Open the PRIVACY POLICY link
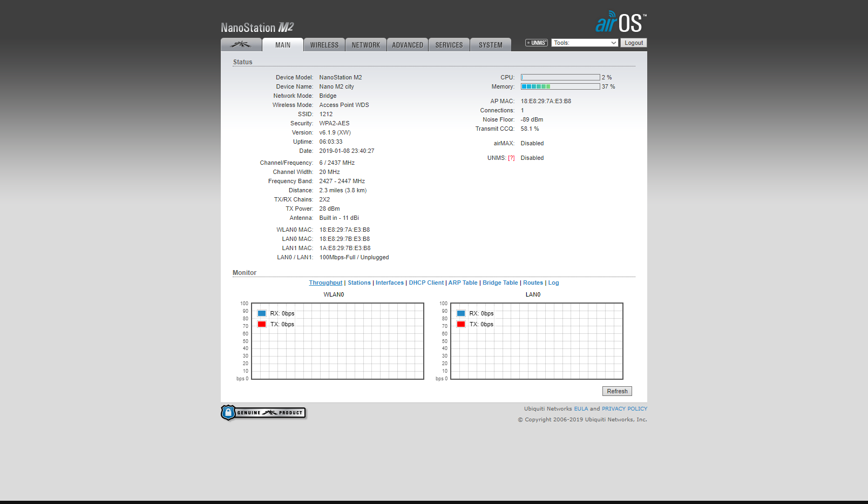 point(625,409)
